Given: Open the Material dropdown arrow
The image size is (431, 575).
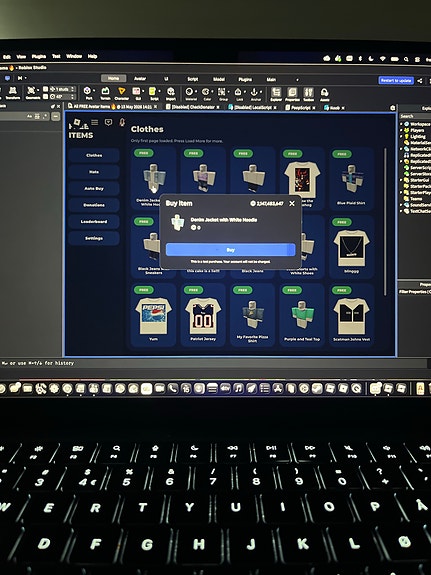Looking at the screenshot, I should click(x=196, y=92).
